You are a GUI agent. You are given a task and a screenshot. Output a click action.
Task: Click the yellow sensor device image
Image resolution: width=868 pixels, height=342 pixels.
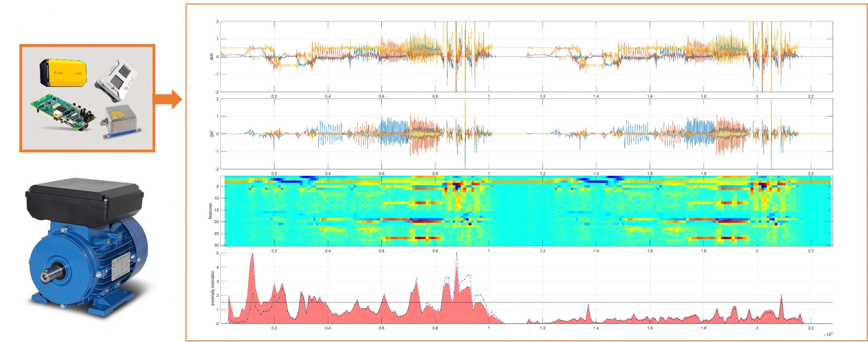point(63,73)
